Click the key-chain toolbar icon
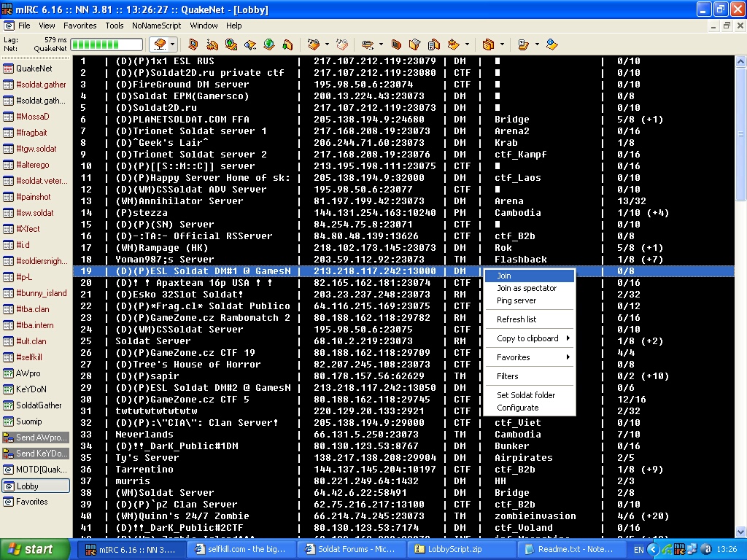The image size is (747, 560). [x=368, y=44]
